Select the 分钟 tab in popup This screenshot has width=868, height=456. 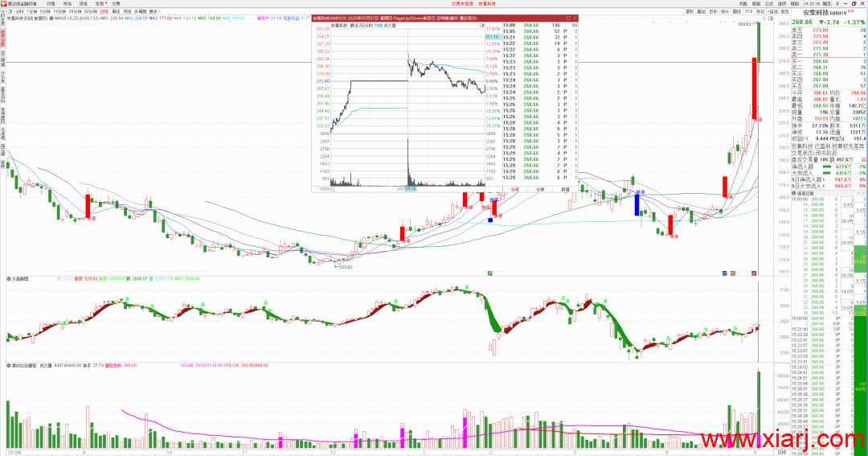(x=540, y=190)
